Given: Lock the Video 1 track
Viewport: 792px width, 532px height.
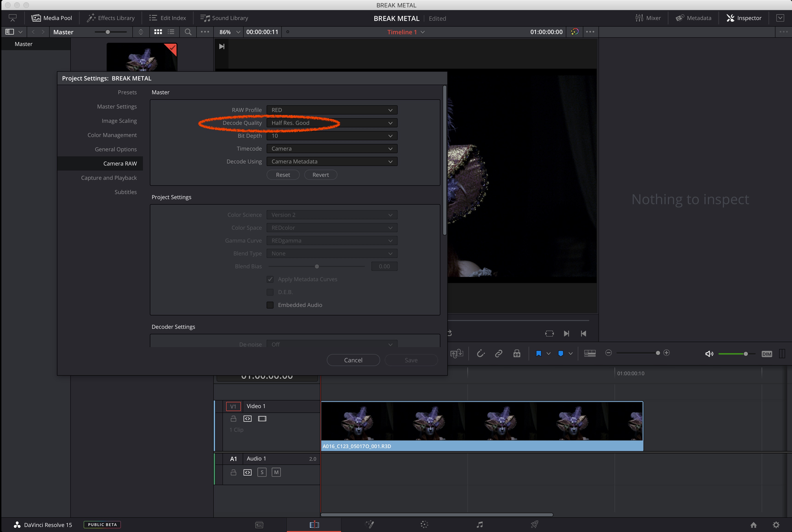Looking at the screenshot, I should 233,419.
